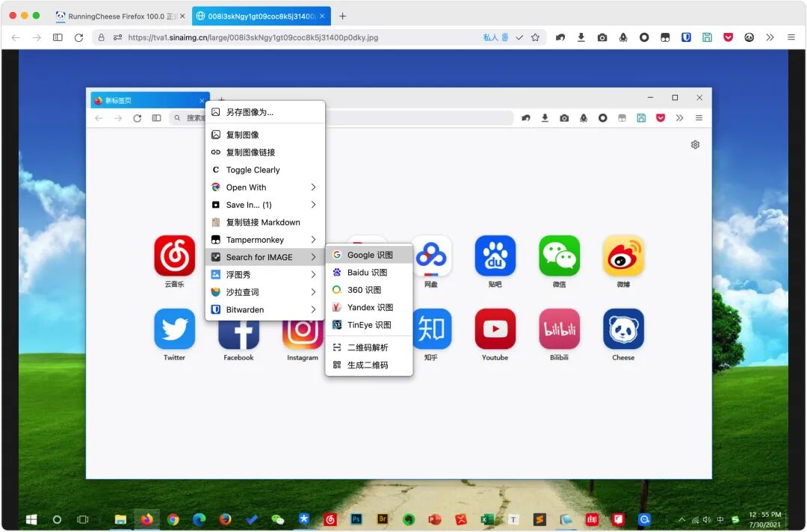Click the checkmark icon in the address bar
The image size is (807, 532).
point(519,37)
